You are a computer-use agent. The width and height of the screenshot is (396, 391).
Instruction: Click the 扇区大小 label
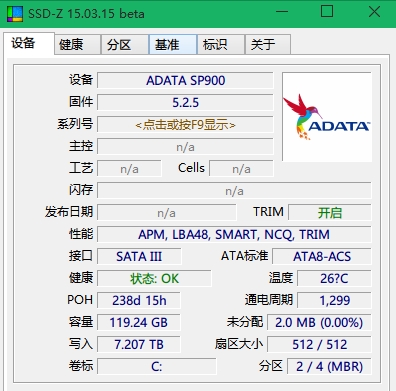click(239, 344)
